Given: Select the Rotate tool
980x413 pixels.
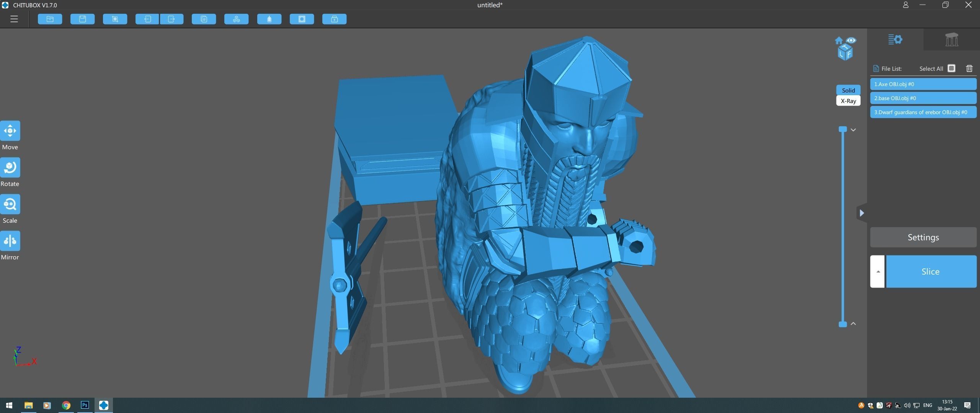Looking at the screenshot, I should (x=10, y=167).
